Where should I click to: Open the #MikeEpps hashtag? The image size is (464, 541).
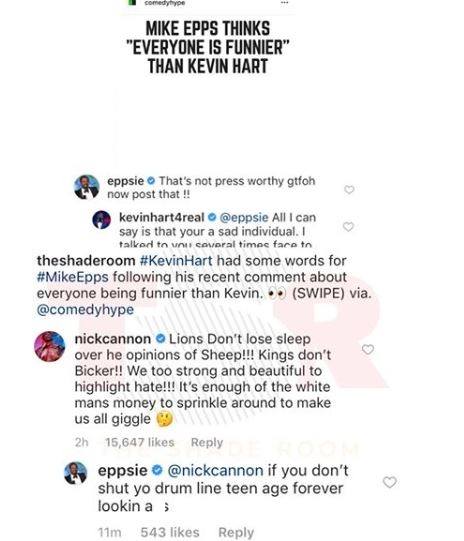click(72, 277)
